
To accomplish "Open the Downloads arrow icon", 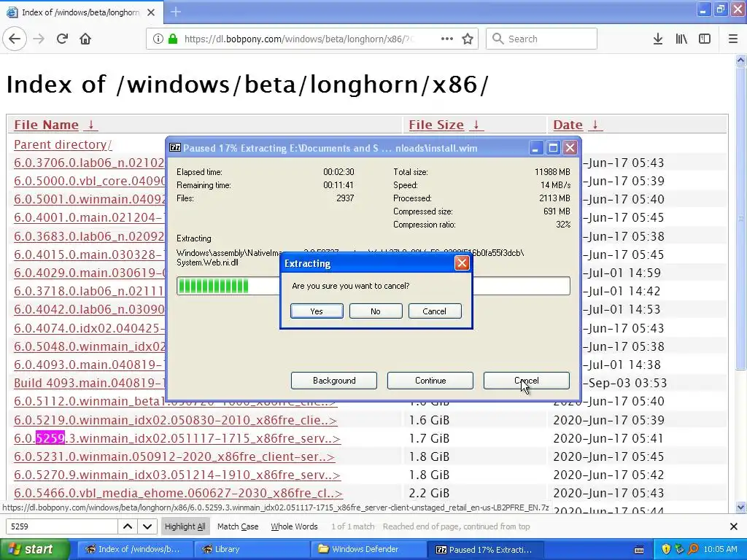I will click(x=658, y=39).
